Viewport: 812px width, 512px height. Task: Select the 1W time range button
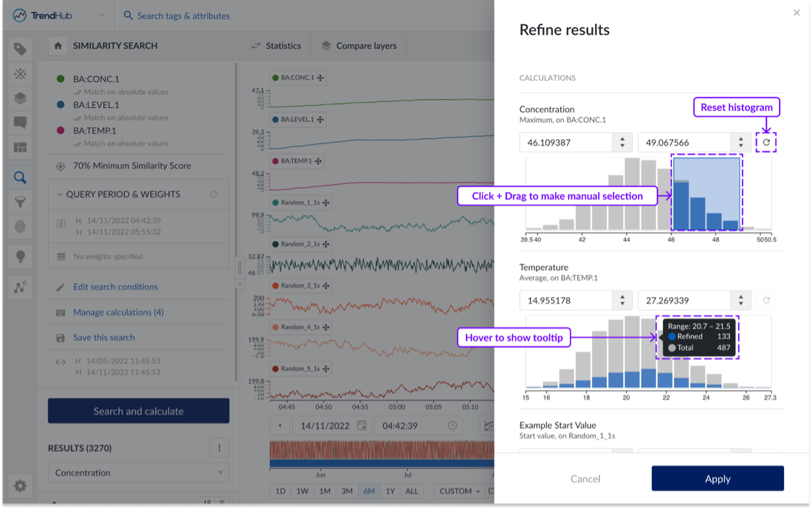[x=303, y=491]
